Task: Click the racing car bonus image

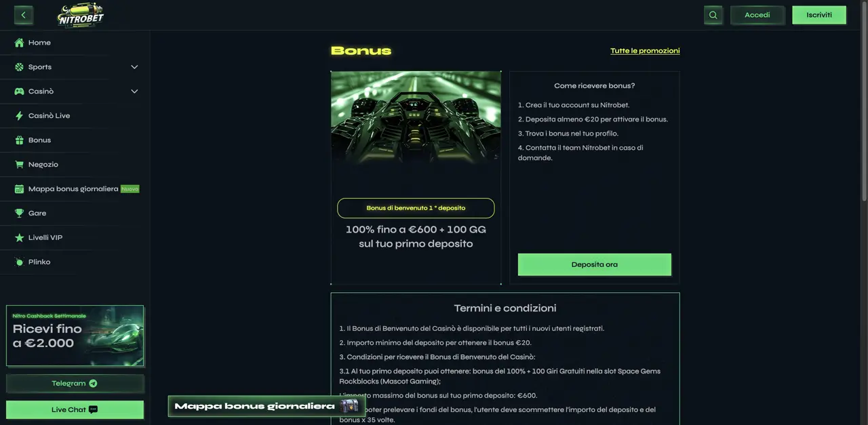Action: [416, 118]
